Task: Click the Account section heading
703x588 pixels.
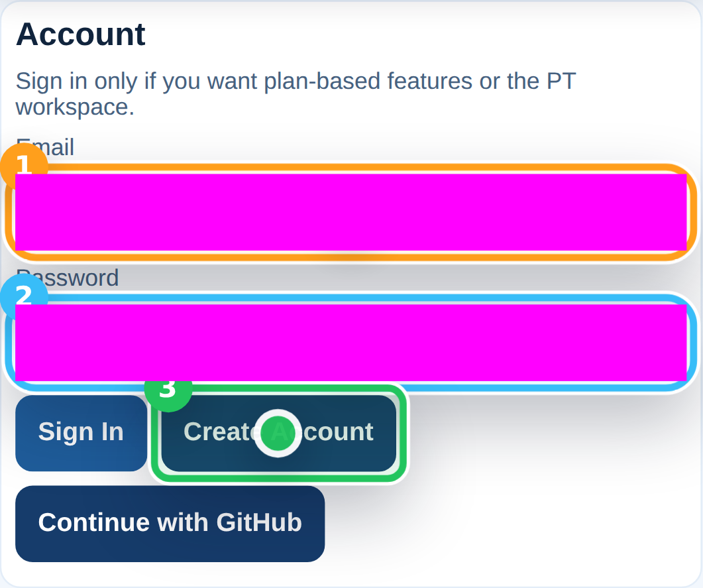Action: click(80, 34)
